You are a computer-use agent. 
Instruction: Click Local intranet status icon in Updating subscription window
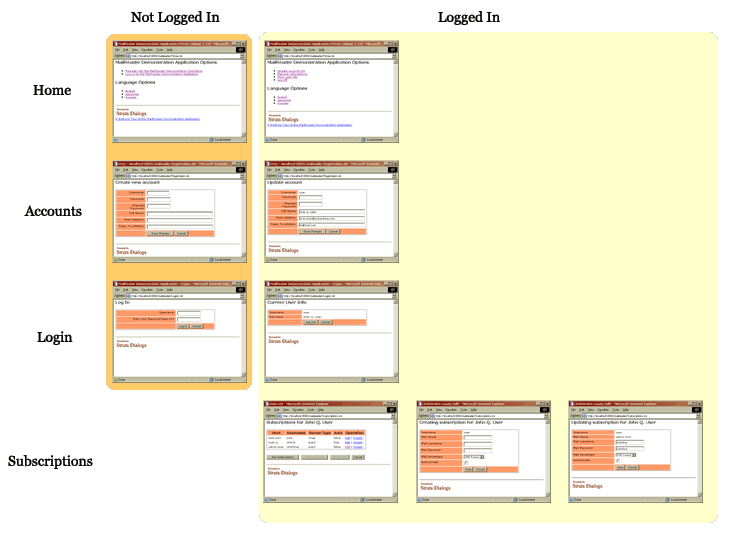[x=668, y=500]
